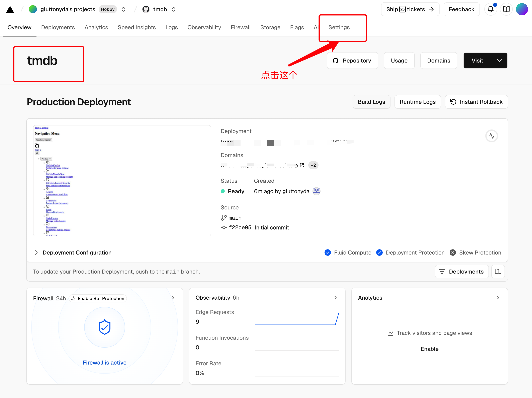Open Build Logs
The width and height of the screenshot is (532, 398).
click(x=371, y=102)
